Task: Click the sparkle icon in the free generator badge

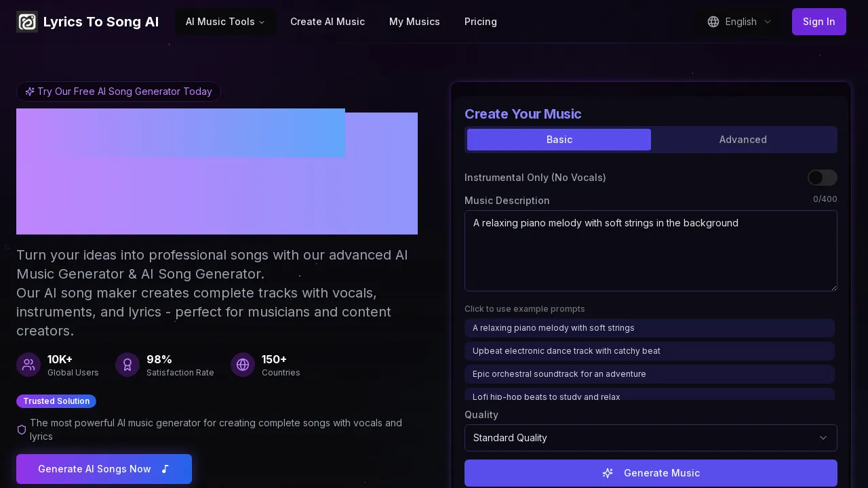Action: (30, 91)
